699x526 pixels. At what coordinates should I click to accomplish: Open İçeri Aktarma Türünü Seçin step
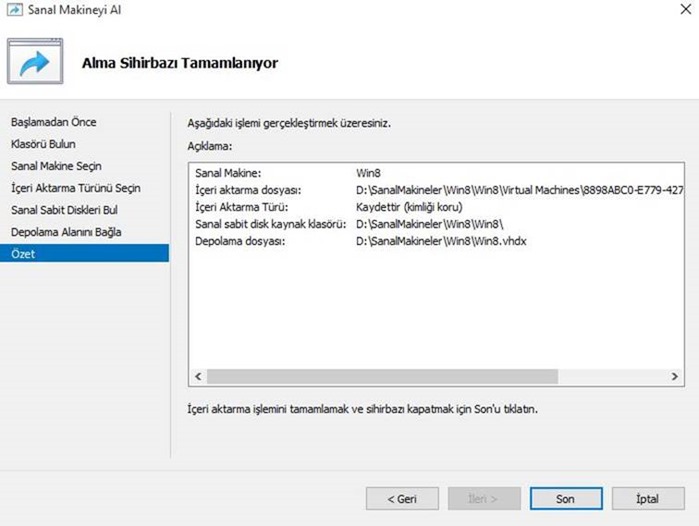click(76, 188)
